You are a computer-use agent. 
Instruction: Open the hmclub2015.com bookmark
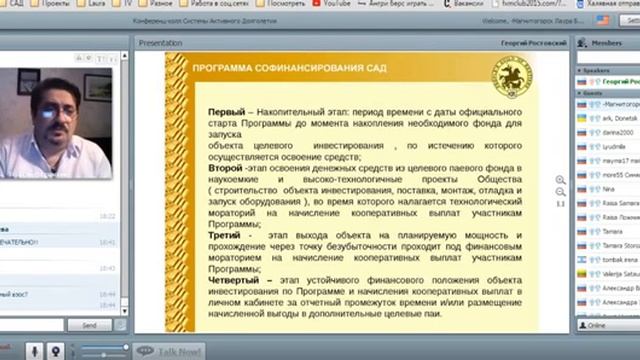click(529, 4)
